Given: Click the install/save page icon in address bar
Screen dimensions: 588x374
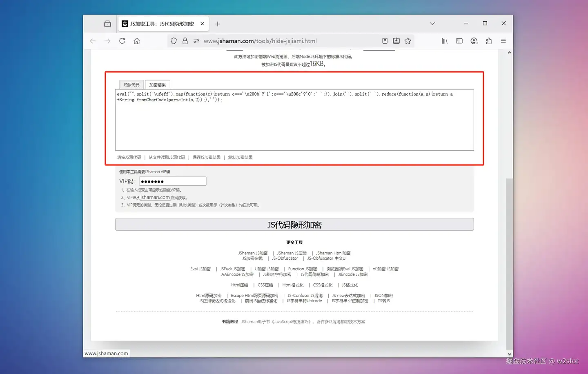Looking at the screenshot, I should (x=396, y=41).
